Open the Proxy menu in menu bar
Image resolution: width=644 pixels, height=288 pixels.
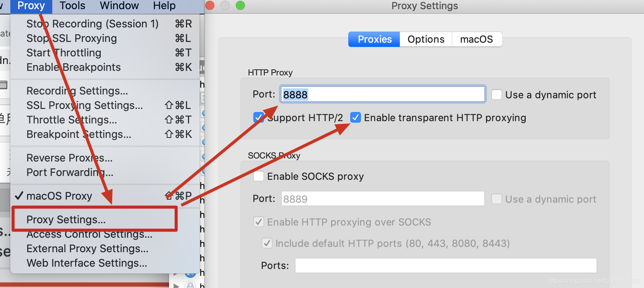pyautogui.click(x=31, y=6)
